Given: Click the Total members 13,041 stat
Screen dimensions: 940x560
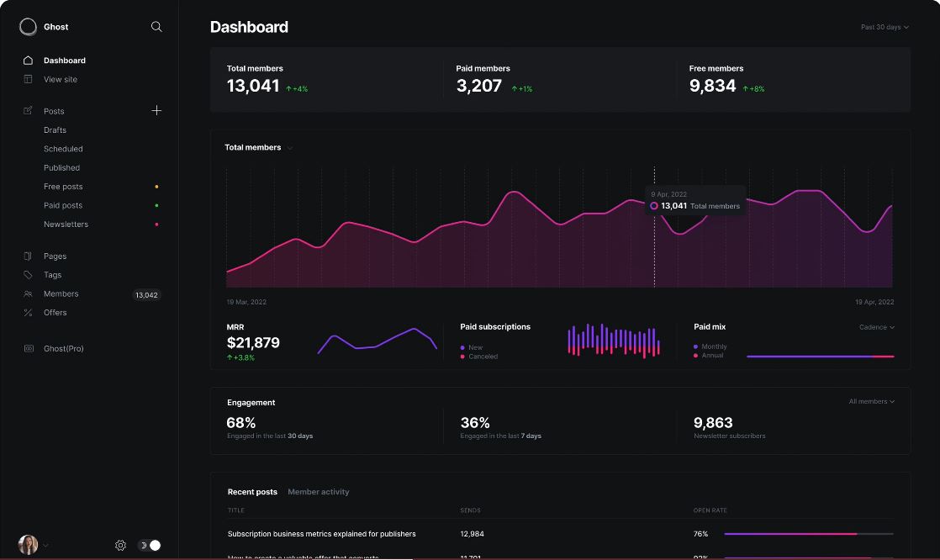Looking at the screenshot, I should tap(253, 86).
